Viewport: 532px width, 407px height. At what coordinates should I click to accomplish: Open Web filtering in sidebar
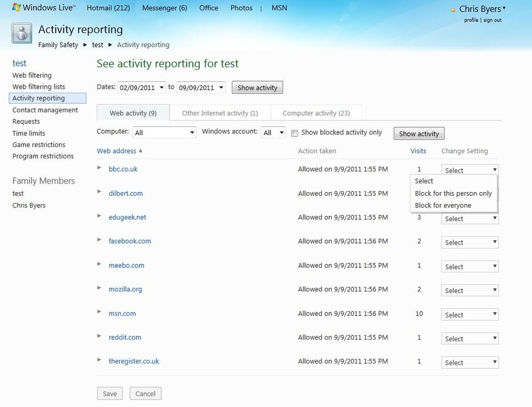pyautogui.click(x=32, y=75)
